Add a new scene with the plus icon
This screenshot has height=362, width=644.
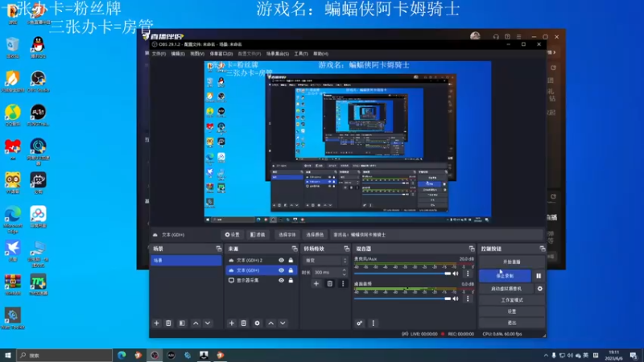click(x=156, y=323)
